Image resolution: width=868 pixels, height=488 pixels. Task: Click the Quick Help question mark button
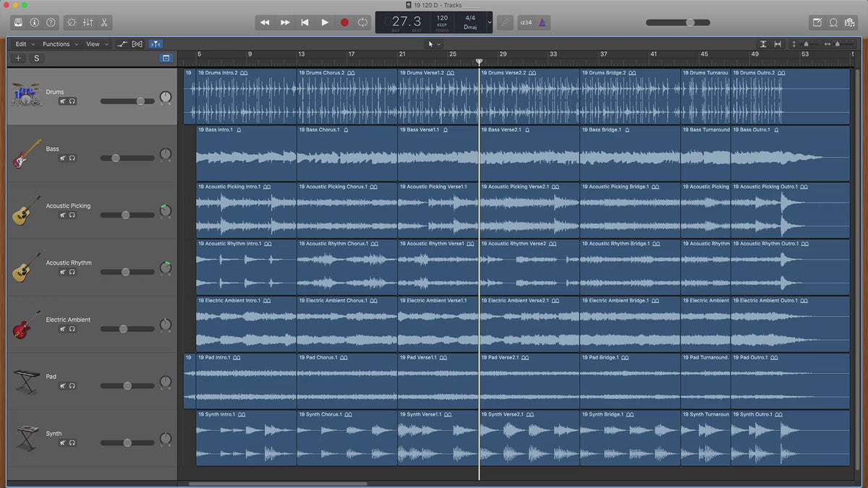tap(51, 22)
